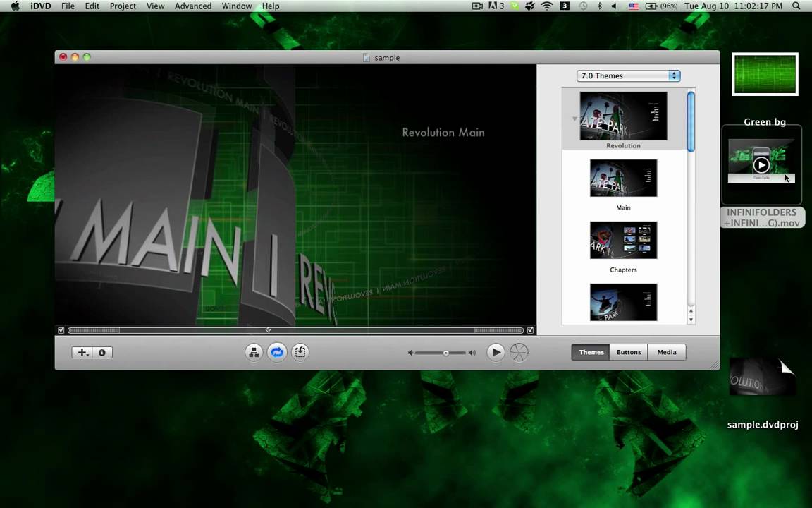Image resolution: width=812 pixels, height=508 pixels.
Task: Play the DVD preview
Action: (x=496, y=353)
